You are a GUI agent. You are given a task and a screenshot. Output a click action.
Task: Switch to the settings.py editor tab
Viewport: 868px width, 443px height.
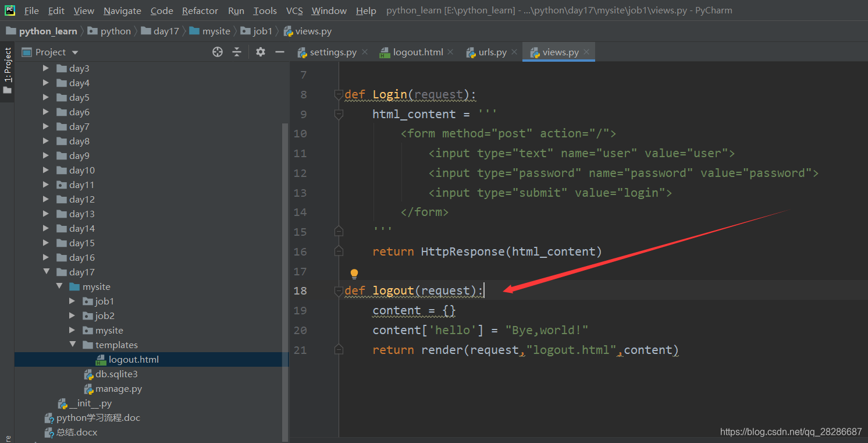tap(333, 52)
